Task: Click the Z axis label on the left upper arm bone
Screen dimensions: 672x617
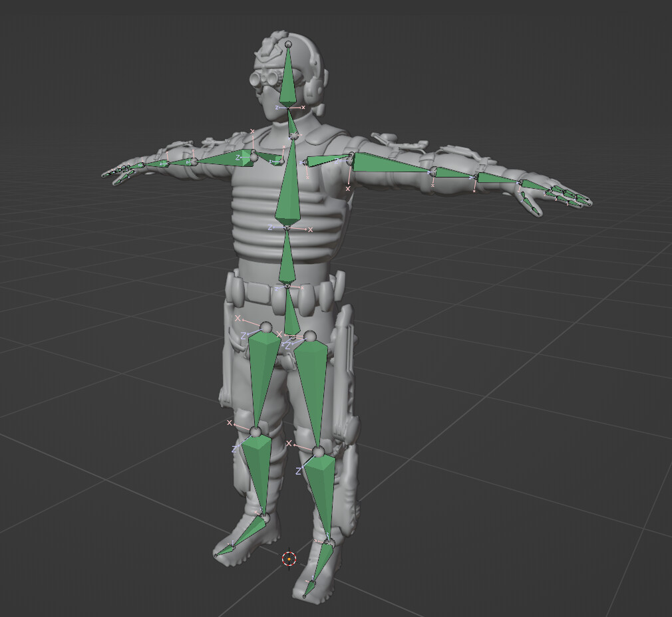Action: click(x=238, y=157)
